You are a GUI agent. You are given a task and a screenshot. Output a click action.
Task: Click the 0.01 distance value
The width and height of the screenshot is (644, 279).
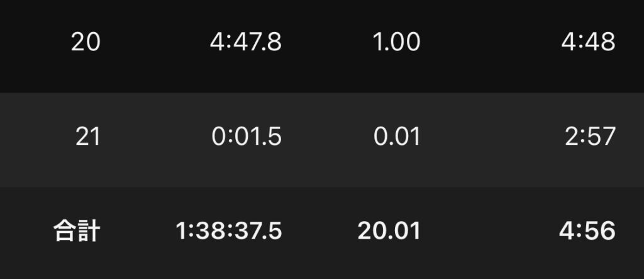[x=396, y=137]
